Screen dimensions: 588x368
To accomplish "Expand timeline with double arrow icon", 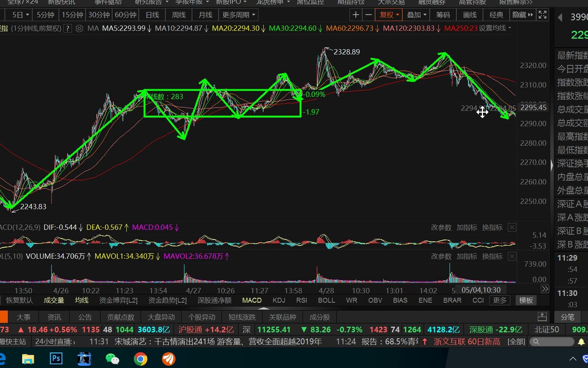I will 545,289.
